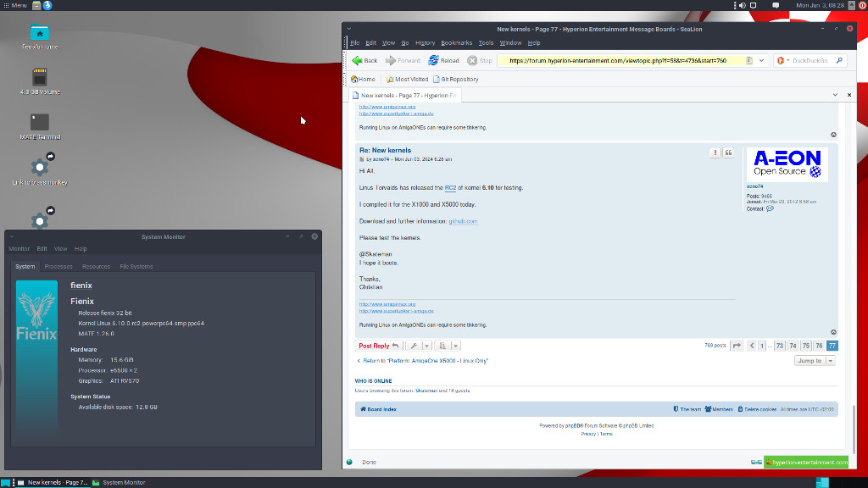The width and height of the screenshot is (868, 488).
Task: Open the Link to treasonkey desktop icon
Action: click(39, 169)
